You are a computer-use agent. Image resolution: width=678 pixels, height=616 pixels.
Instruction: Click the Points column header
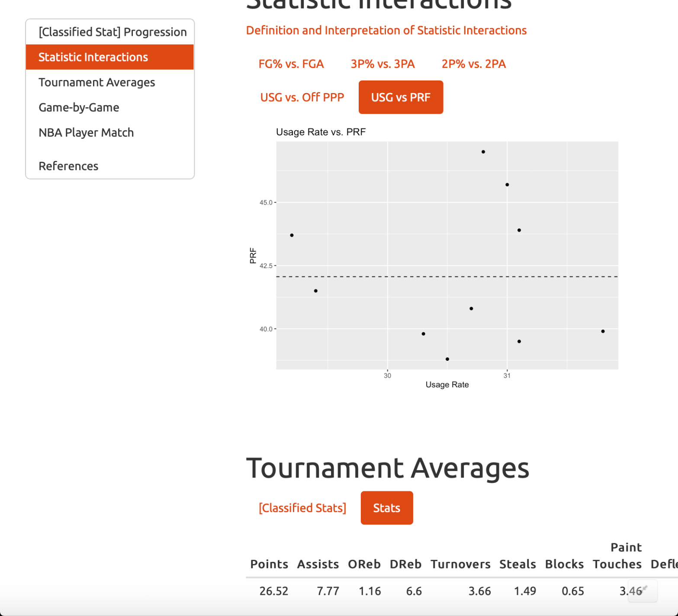pyautogui.click(x=269, y=564)
